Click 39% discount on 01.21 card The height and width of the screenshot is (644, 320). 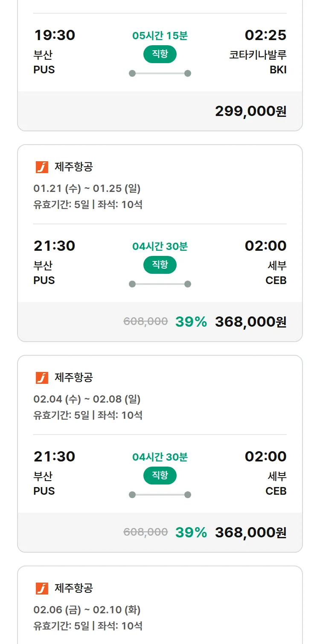(x=191, y=322)
